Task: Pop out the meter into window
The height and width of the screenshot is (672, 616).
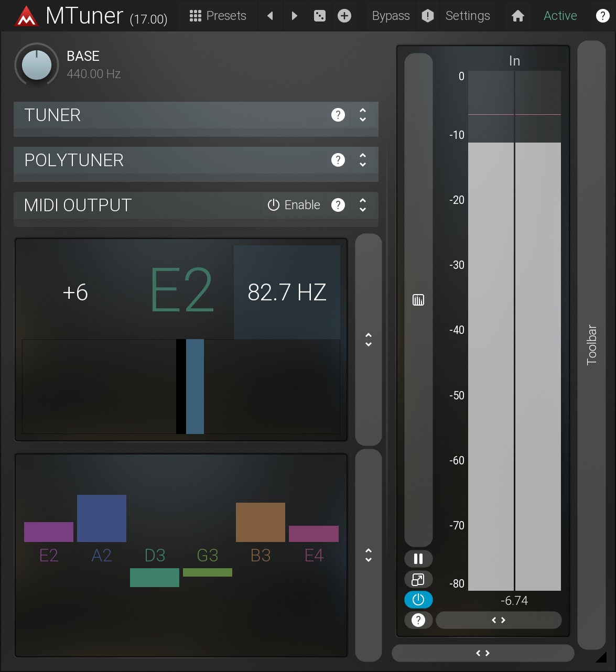Action: pyautogui.click(x=418, y=579)
